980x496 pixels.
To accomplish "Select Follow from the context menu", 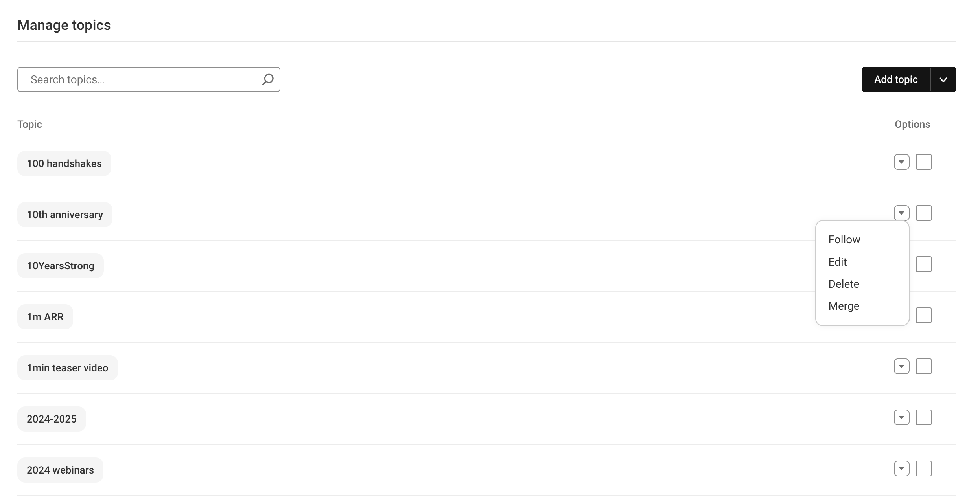I will pos(844,239).
